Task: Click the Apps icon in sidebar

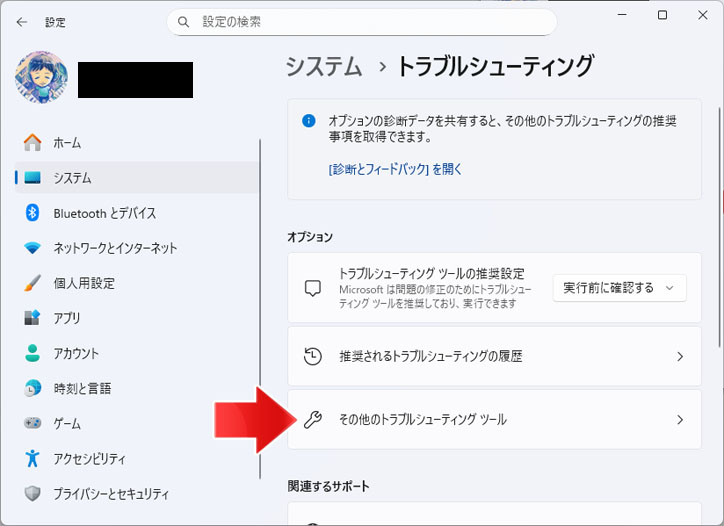Action: click(x=33, y=318)
